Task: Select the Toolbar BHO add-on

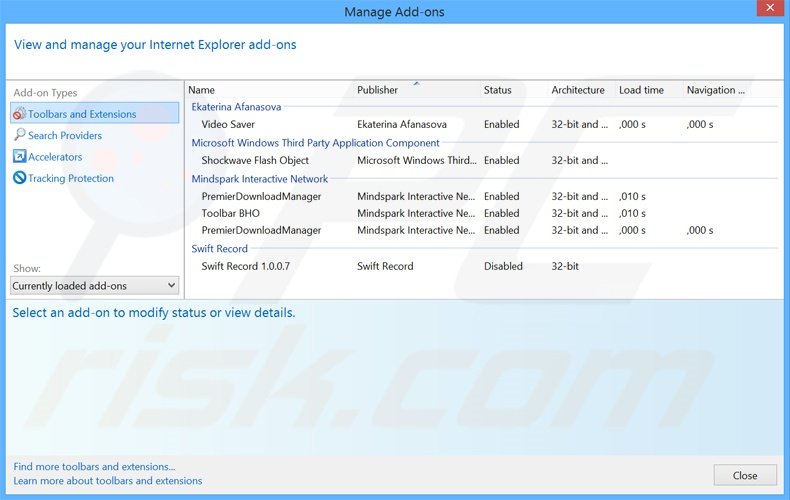Action: (x=230, y=213)
